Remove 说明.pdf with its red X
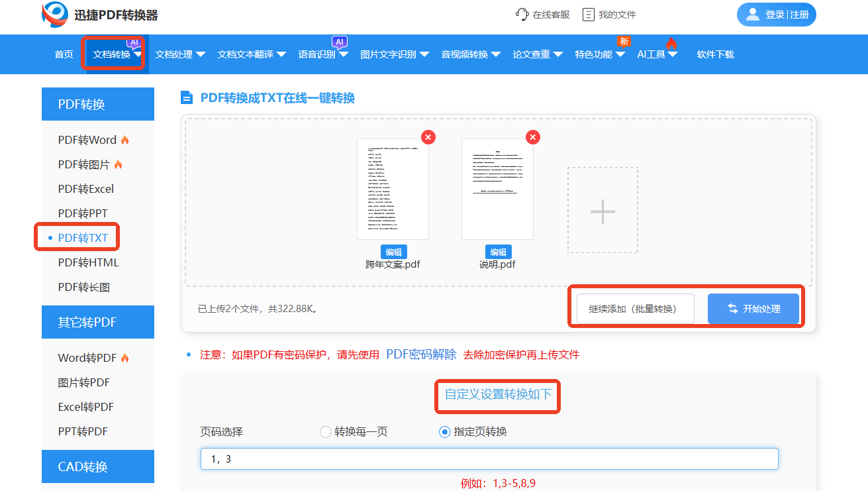This screenshot has width=868, height=491. (533, 137)
